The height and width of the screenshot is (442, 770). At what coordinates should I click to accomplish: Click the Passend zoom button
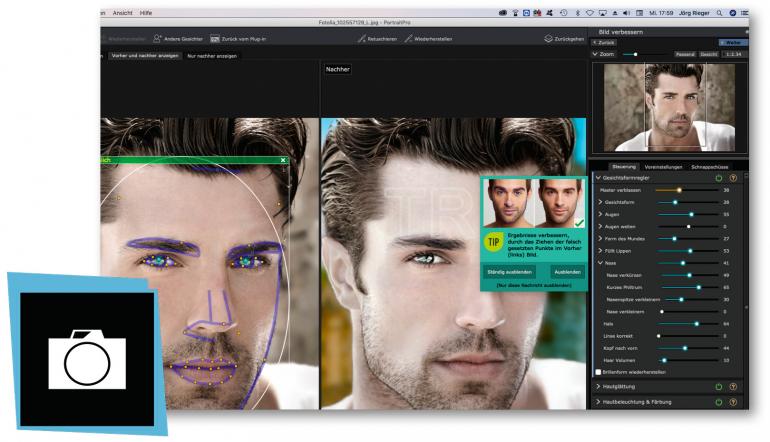coord(685,55)
